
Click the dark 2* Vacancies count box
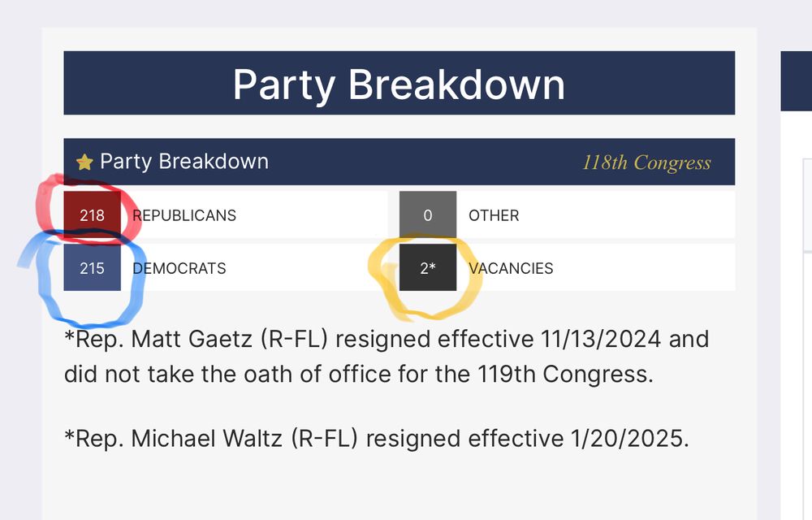[x=429, y=267]
